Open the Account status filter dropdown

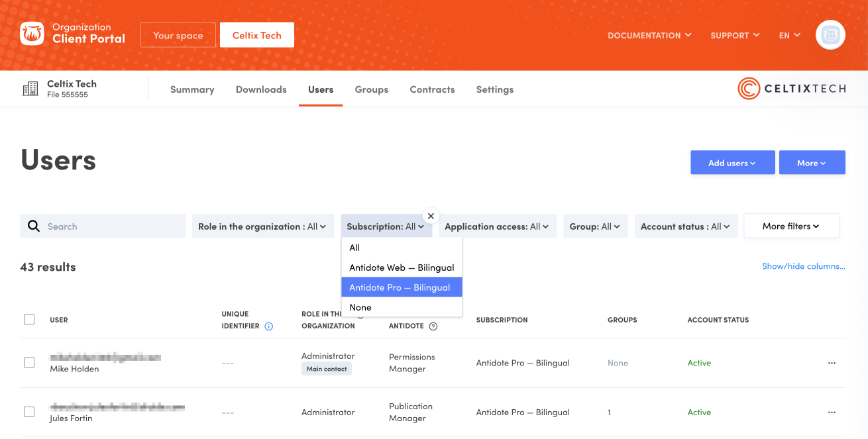pyautogui.click(x=685, y=226)
